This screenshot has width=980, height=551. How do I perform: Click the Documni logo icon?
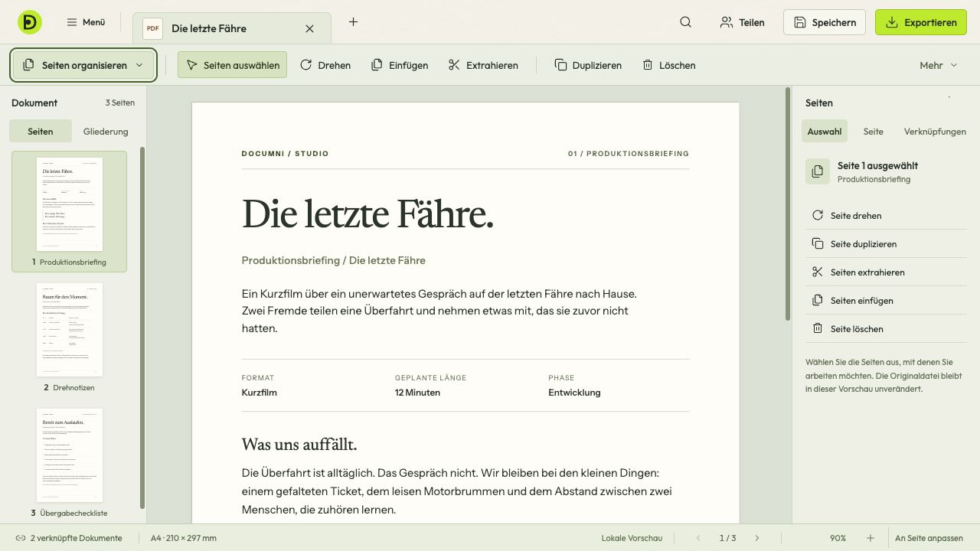click(30, 22)
